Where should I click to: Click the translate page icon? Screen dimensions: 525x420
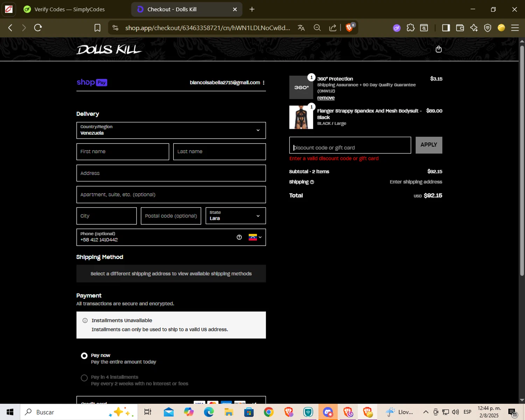pos(301,28)
